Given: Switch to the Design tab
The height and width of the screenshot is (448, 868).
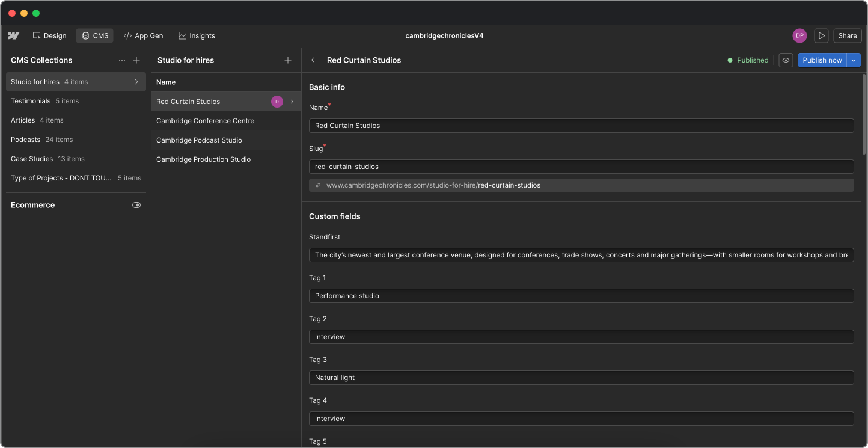Looking at the screenshot, I should 49,36.
